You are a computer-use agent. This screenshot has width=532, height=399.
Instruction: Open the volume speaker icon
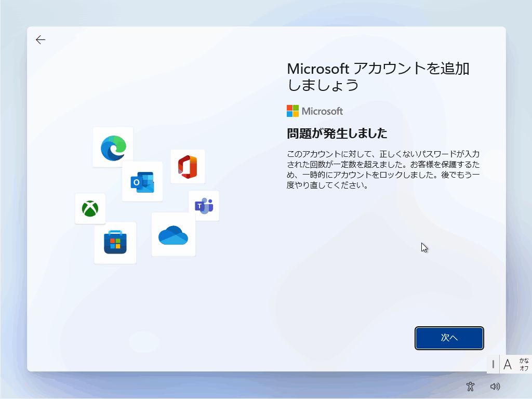495,387
